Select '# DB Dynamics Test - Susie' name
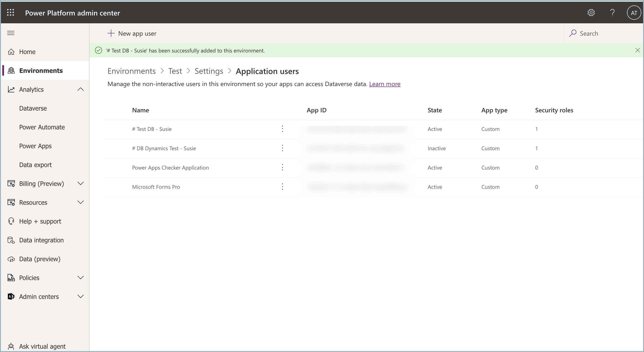644x352 pixels. pos(164,148)
